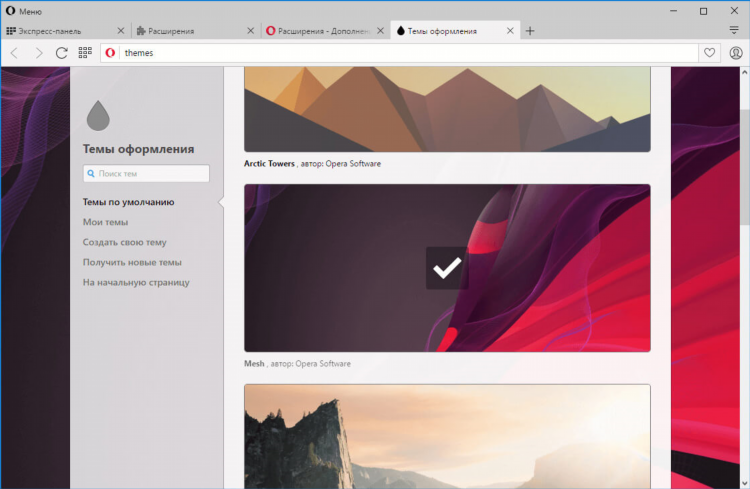Add page to bookmarks with heart icon
The height and width of the screenshot is (489, 750).
click(x=709, y=53)
